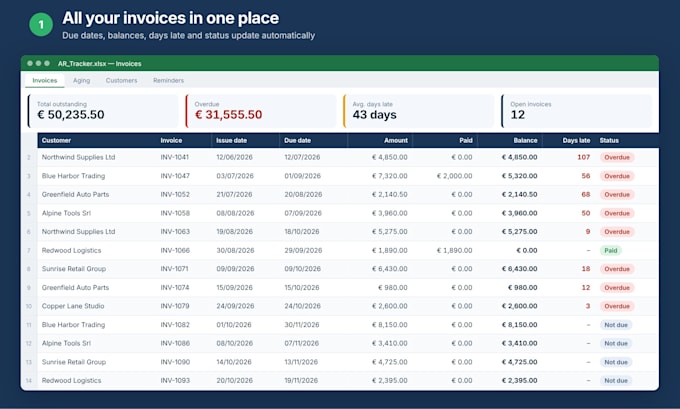The width and height of the screenshot is (680, 409).
Task: Open the Reminders tab
Action: click(168, 80)
